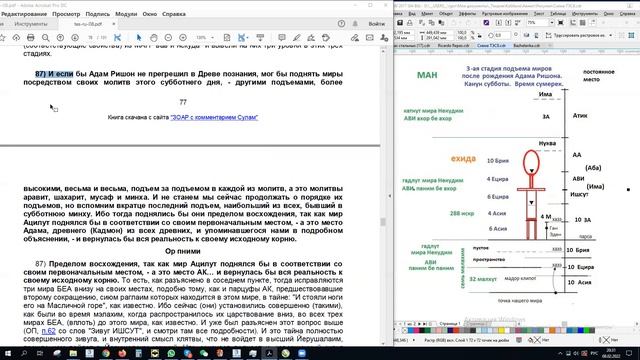
Task: Open the blue snapshot tool dropdown in Acrobat
Action: tap(247, 38)
